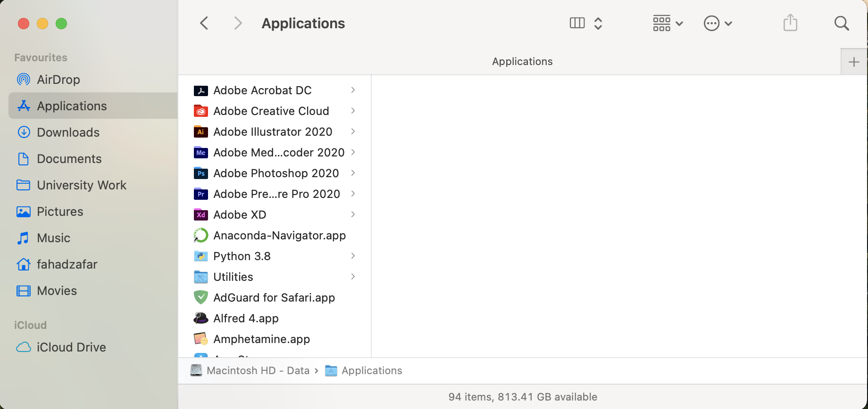Open Downloads from sidebar
Image resolution: width=868 pixels, height=409 pixels.
coord(93,132)
